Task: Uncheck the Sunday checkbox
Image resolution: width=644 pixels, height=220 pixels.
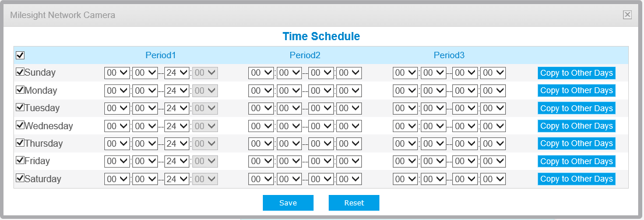Action: click(20, 72)
